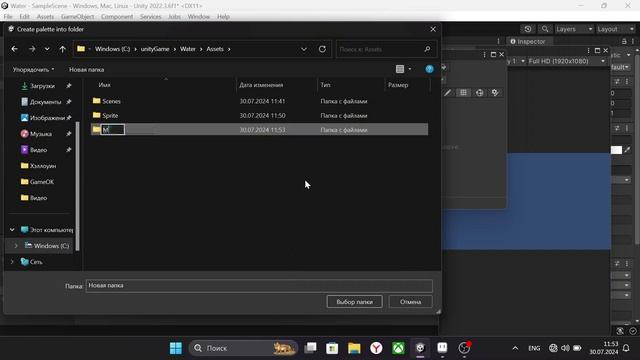This screenshot has width=640, height=360.
Task: Open the Хэллоуин folder in navigation pane
Action: pyautogui.click(x=43, y=166)
